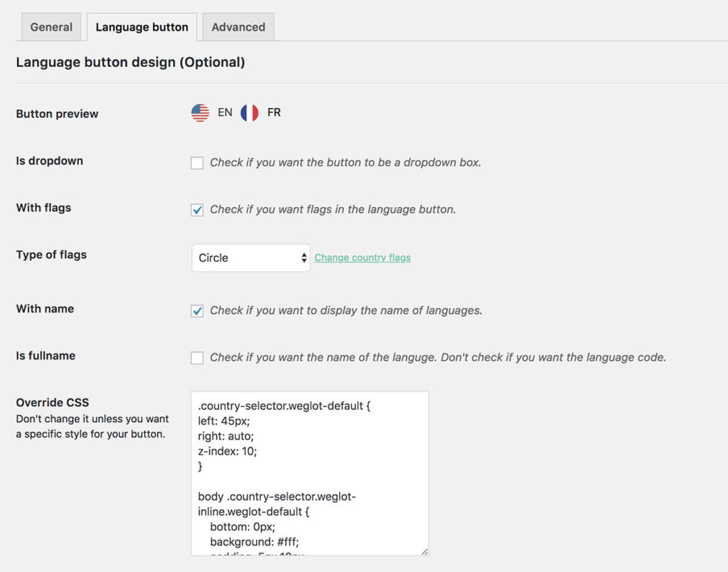Open the Advanced tab

point(238,27)
